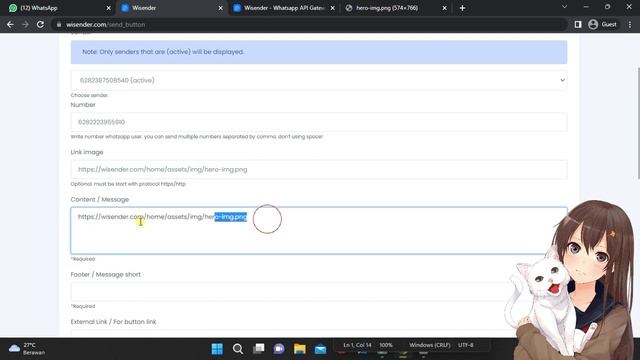The height and width of the screenshot is (360, 640).
Task: Open the weather widget showing 27°C
Action: pos(27,349)
